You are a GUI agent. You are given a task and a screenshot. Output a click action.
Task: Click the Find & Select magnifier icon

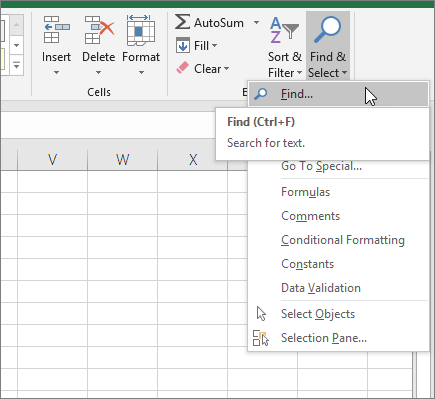pos(327,30)
